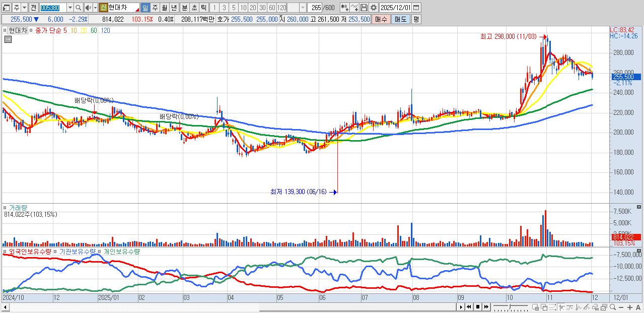
Task: Select interval 10 button
Action: (243, 8)
